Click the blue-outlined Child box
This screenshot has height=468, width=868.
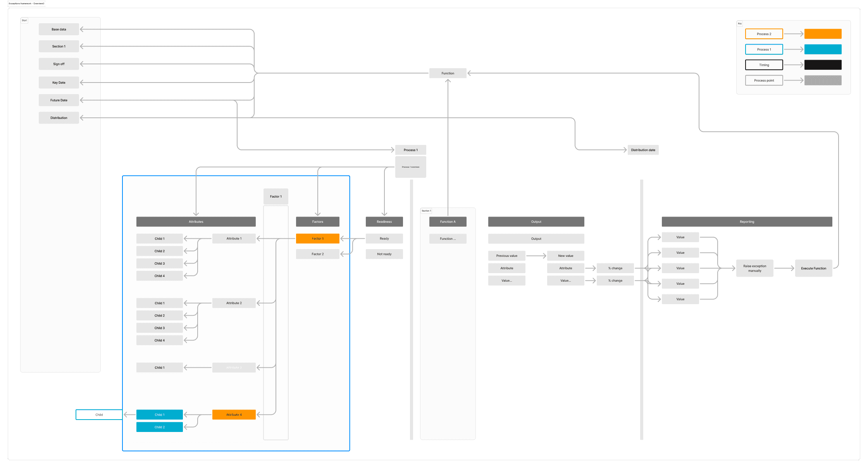pyautogui.click(x=99, y=415)
